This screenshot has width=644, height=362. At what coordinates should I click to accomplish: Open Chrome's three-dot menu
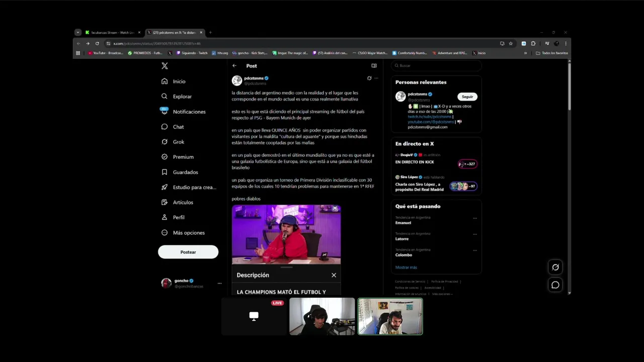tap(566, 44)
